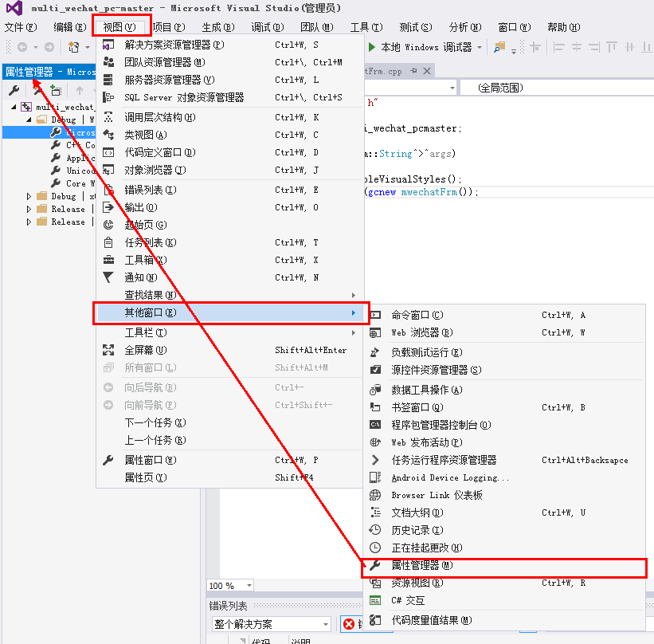
Task: Close the mwechatFrm.cpp editor tab
Action: click(x=427, y=71)
